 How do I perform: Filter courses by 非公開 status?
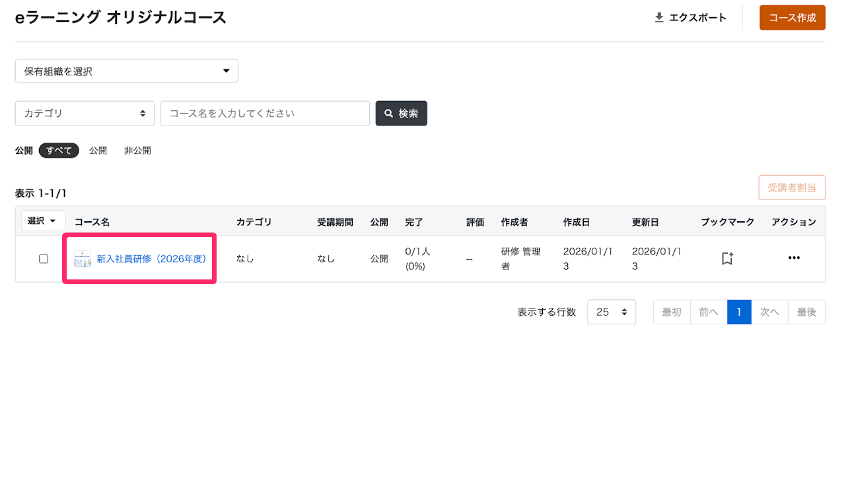[x=137, y=151]
